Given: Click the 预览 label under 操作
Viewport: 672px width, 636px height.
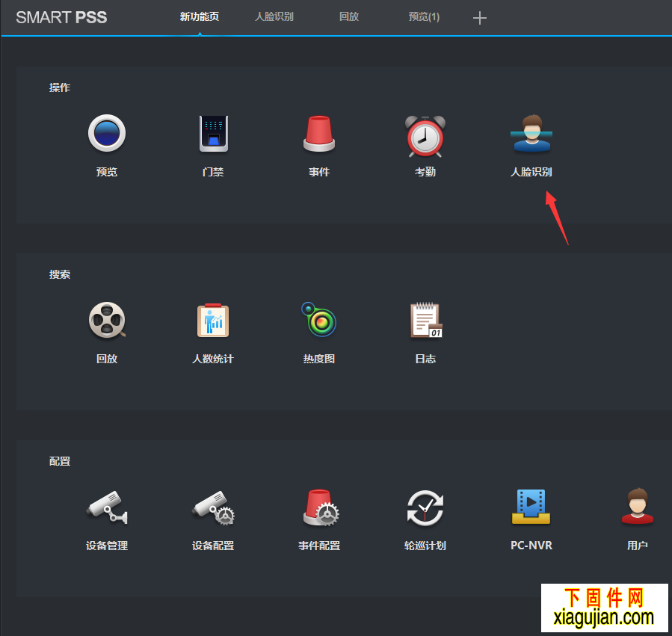Looking at the screenshot, I should click(107, 172).
